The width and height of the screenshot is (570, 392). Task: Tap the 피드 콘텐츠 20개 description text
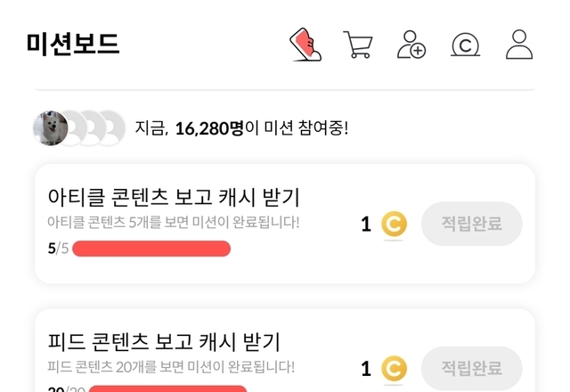coord(170,366)
